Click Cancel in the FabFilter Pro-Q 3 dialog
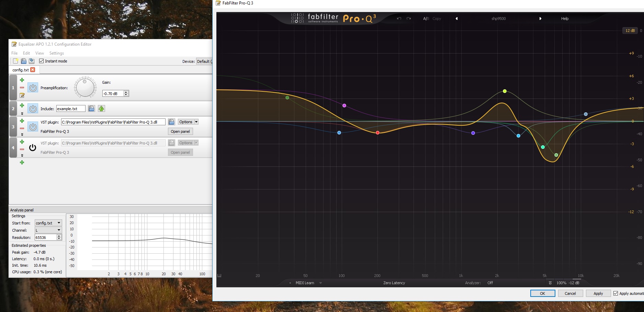 (570, 293)
